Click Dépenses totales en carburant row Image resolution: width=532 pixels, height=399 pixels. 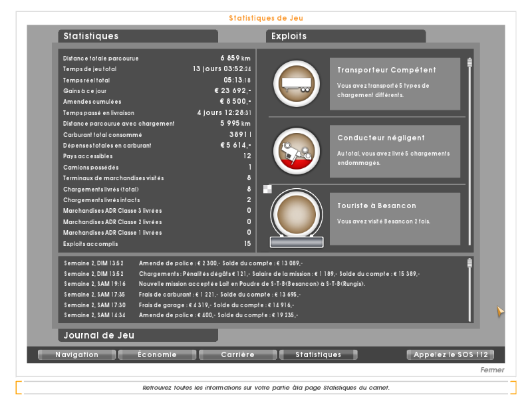[x=157, y=145]
